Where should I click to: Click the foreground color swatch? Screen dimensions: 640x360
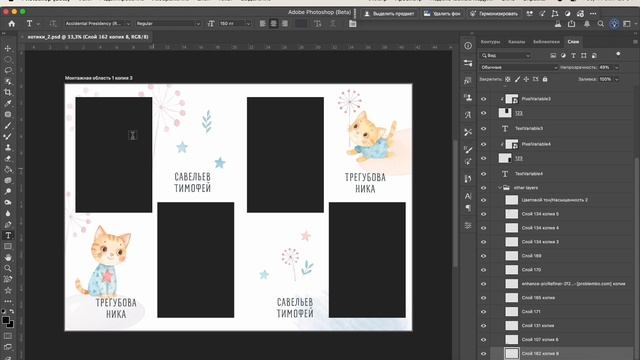pyautogui.click(x=6, y=320)
